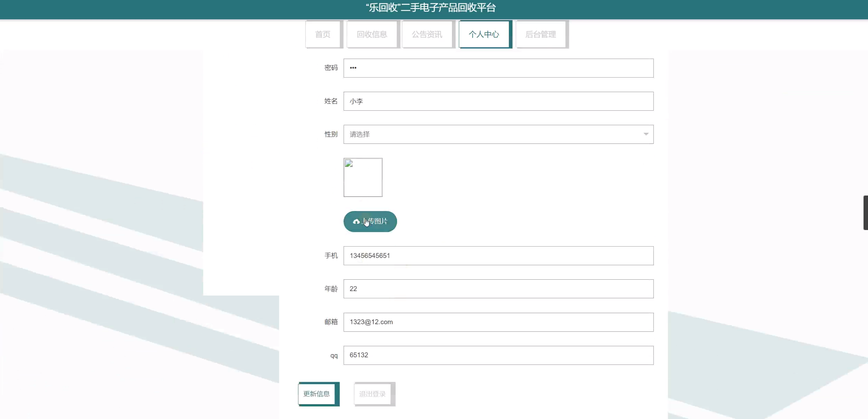The height and width of the screenshot is (419, 868).
Task: Click the 乐回收 platform title header
Action: 431,8
